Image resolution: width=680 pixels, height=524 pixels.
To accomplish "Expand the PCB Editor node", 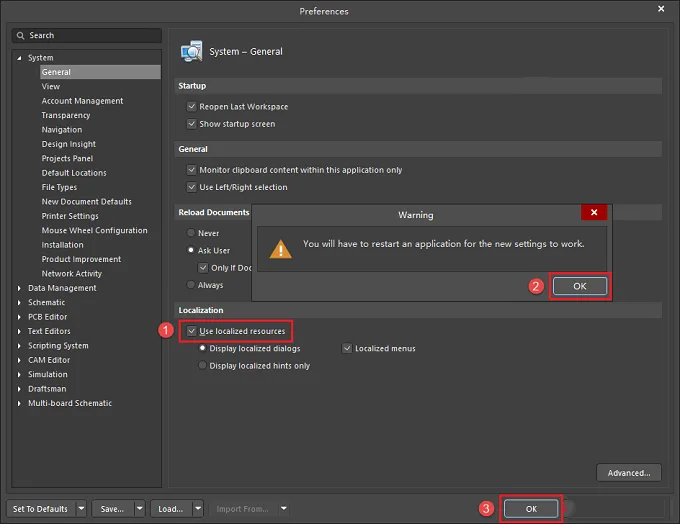I will click(x=19, y=317).
